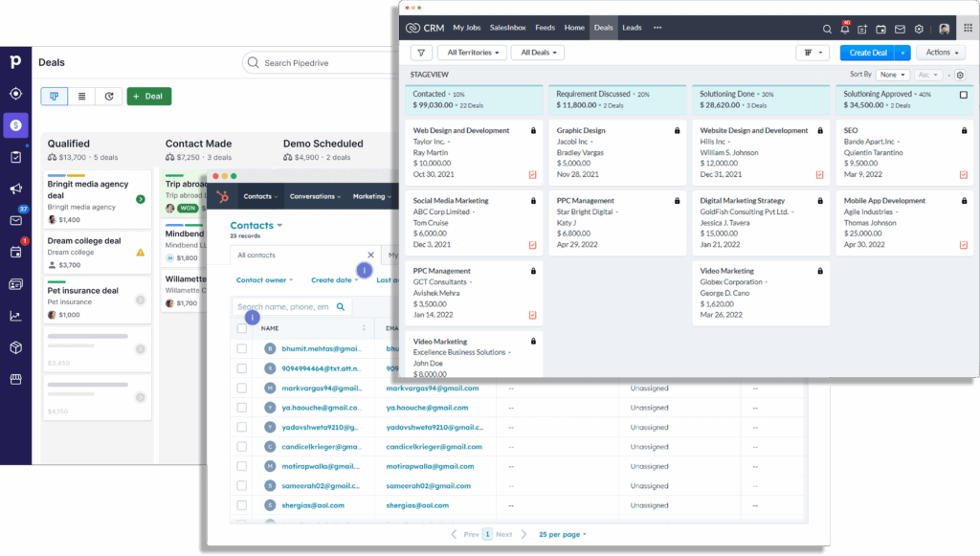Image resolution: width=980 pixels, height=556 pixels.
Task: Switch to list view in Pipedrive Deals
Action: [x=81, y=97]
